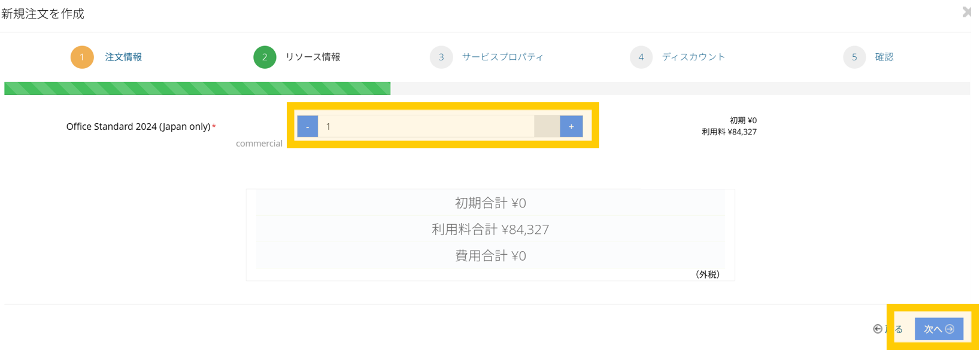Select the リソース情報 step label
980x351 pixels.
coord(312,57)
